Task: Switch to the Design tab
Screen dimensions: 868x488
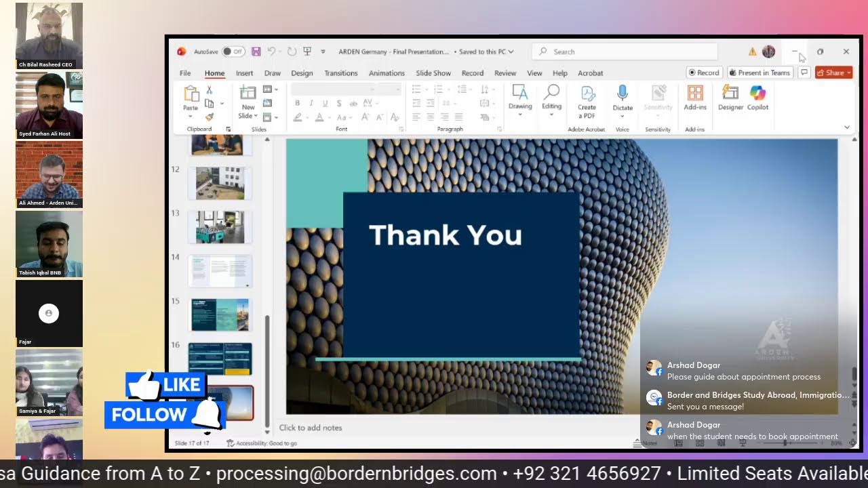Action: tap(302, 73)
